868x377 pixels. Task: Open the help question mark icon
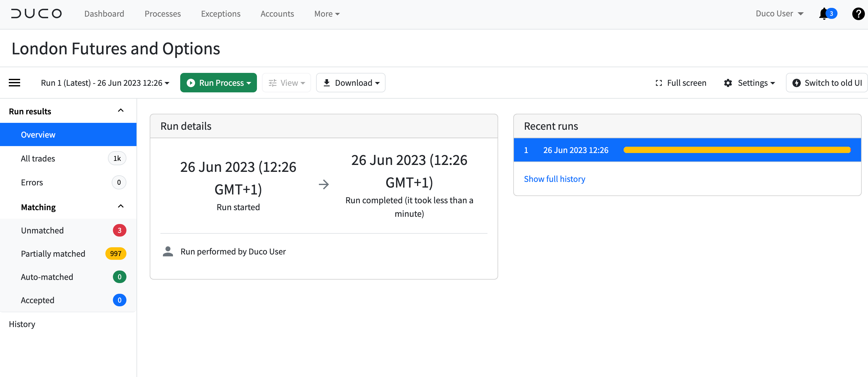858,14
